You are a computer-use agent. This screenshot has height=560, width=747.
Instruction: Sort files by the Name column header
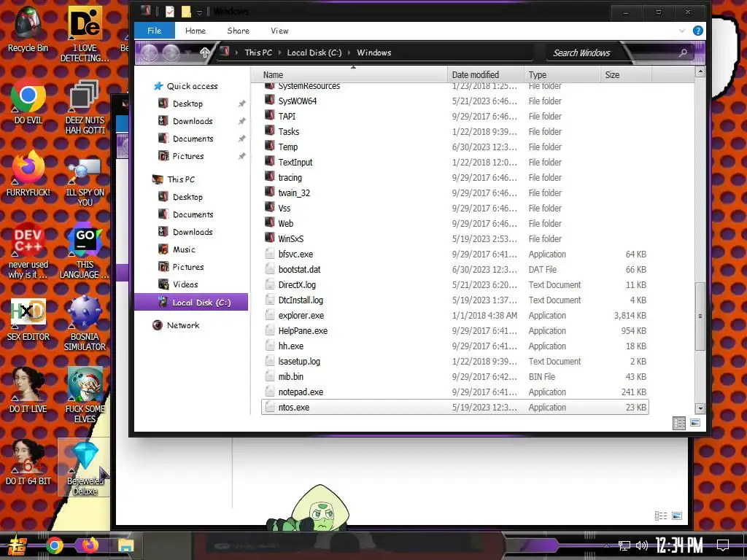(353, 75)
